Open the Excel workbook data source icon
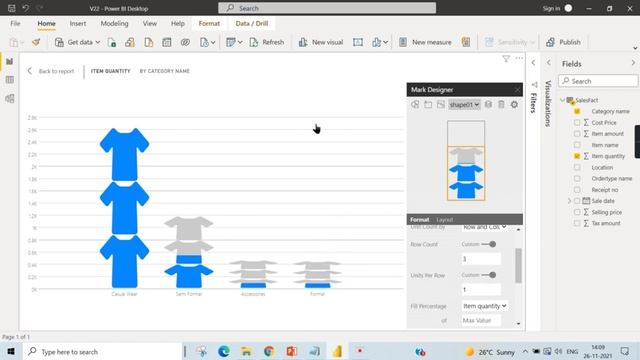 pyautogui.click(x=112, y=42)
